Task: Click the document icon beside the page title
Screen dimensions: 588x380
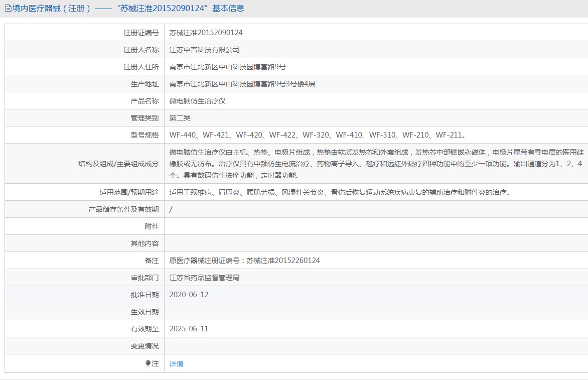Action: click(x=8, y=8)
